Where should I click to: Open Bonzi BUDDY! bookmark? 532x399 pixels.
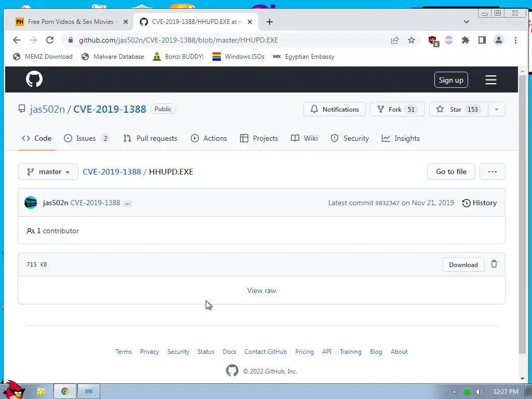178,57
